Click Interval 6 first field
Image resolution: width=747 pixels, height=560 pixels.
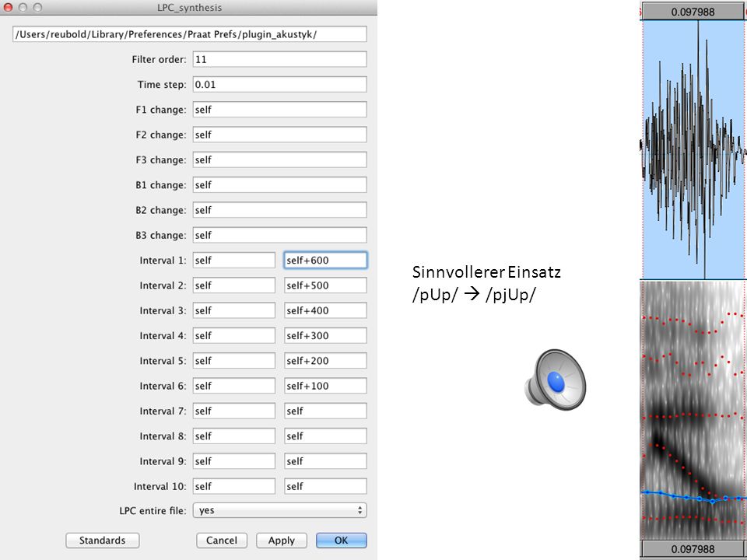[234, 387]
